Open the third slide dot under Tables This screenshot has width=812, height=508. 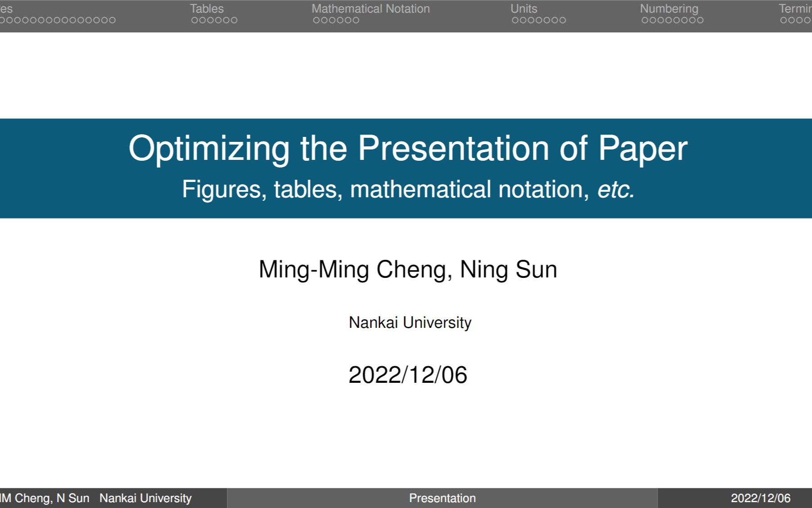pos(211,20)
